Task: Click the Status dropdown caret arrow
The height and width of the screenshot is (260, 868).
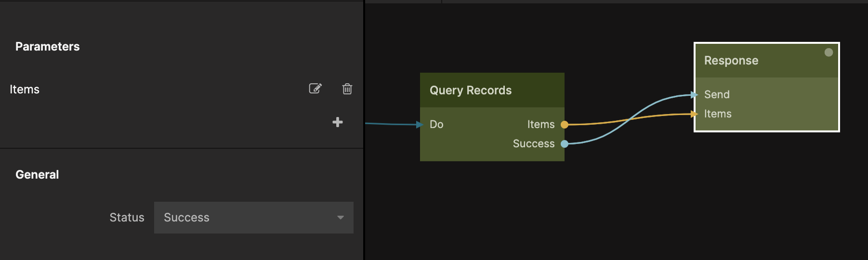Action: point(341,218)
